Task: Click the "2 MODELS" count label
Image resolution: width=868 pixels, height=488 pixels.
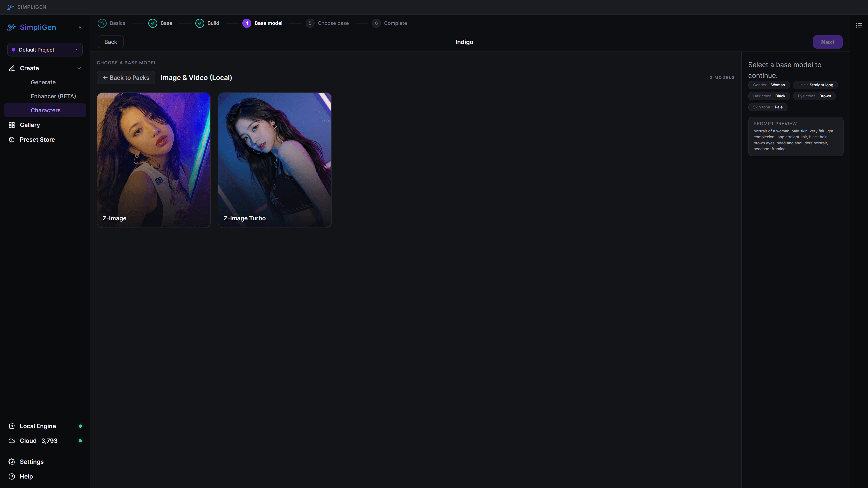Action: (x=722, y=78)
